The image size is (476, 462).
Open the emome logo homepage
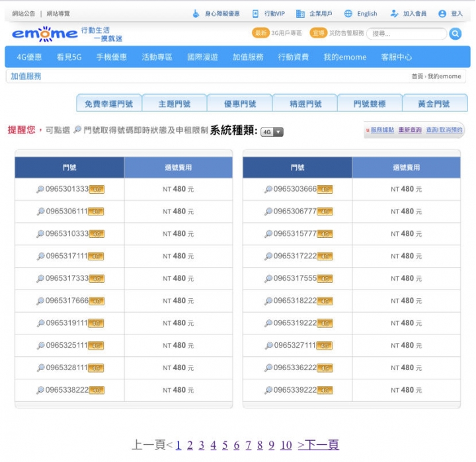45,34
